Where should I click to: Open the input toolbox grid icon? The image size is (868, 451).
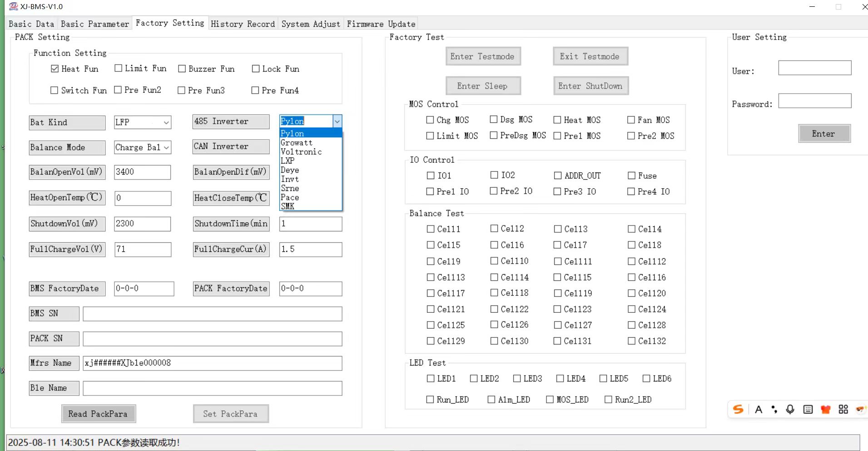[843, 410]
